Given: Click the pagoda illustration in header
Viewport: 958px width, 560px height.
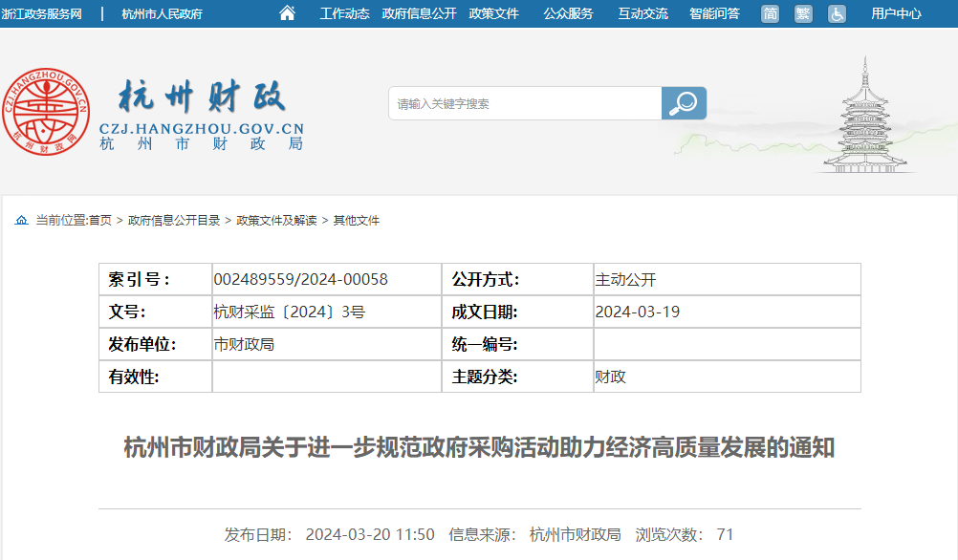Looking at the screenshot, I should click(864, 115).
